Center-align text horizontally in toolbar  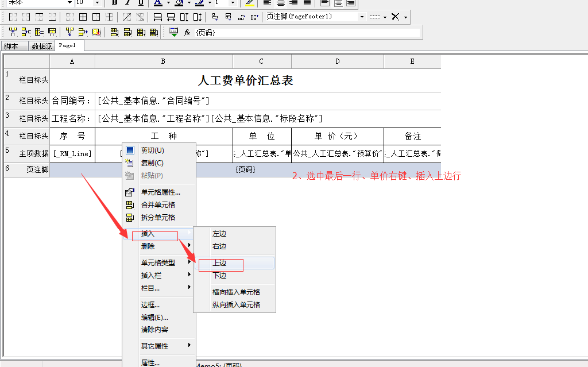click(x=281, y=3)
